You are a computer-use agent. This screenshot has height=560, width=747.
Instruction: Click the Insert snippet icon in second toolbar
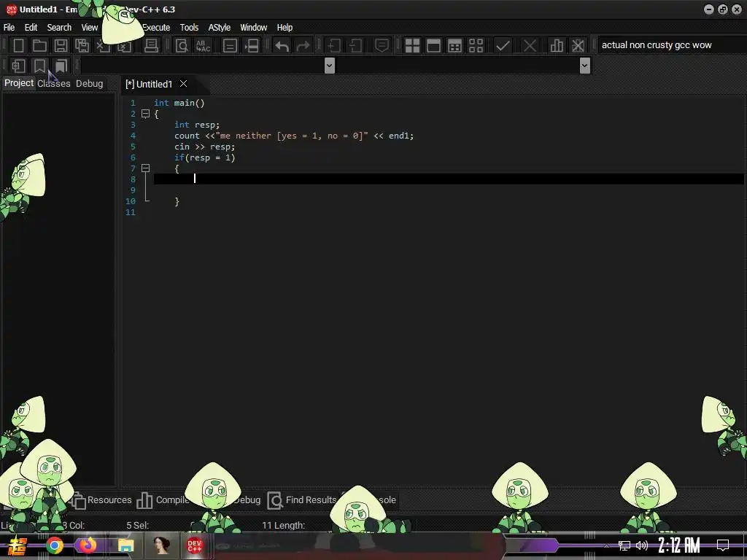18,66
